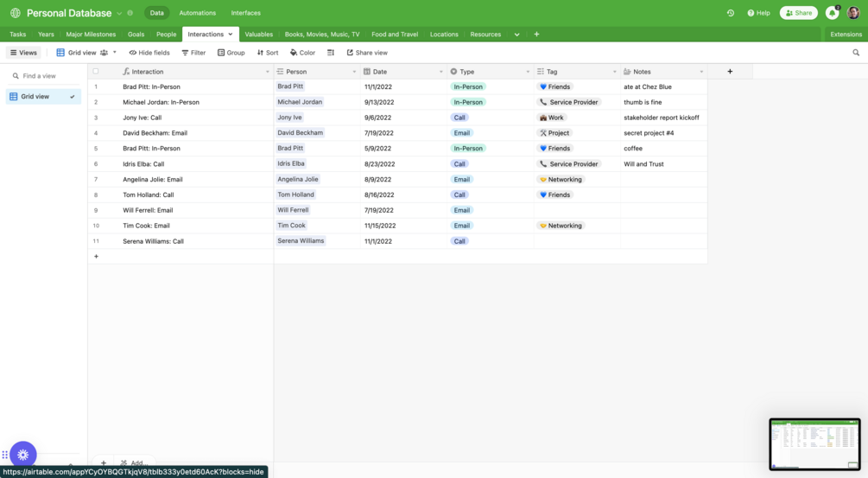868x478 pixels.
Task: Open the Type column menu arrow
Action: click(x=528, y=72)
